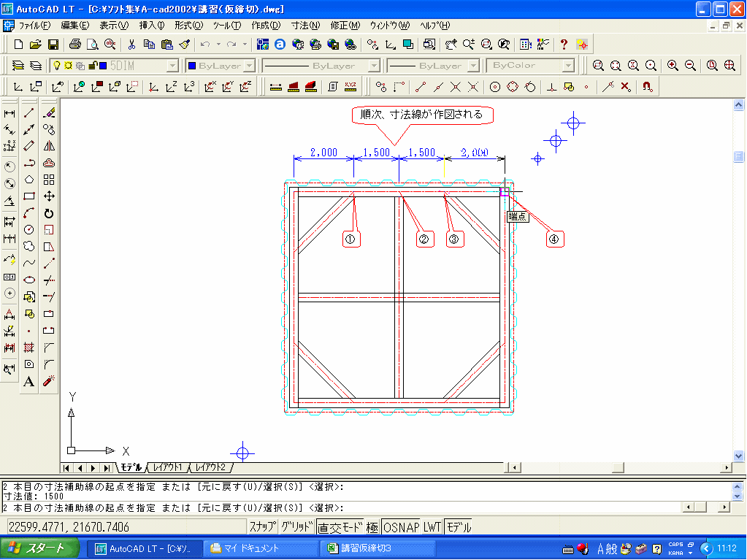The image size is (747, 560).
Task: Click the Object Snap Settings magnet icon
Action: coord(647,87)
